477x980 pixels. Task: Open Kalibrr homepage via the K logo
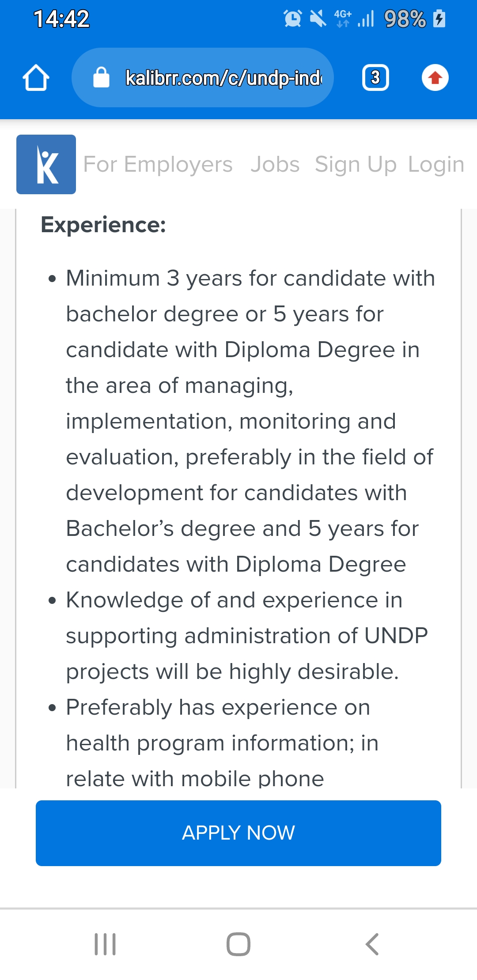pos(46,164)
